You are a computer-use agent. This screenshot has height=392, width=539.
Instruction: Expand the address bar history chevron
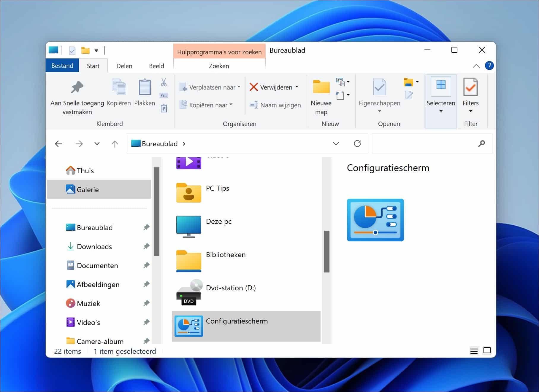click(x=336, y=144)
